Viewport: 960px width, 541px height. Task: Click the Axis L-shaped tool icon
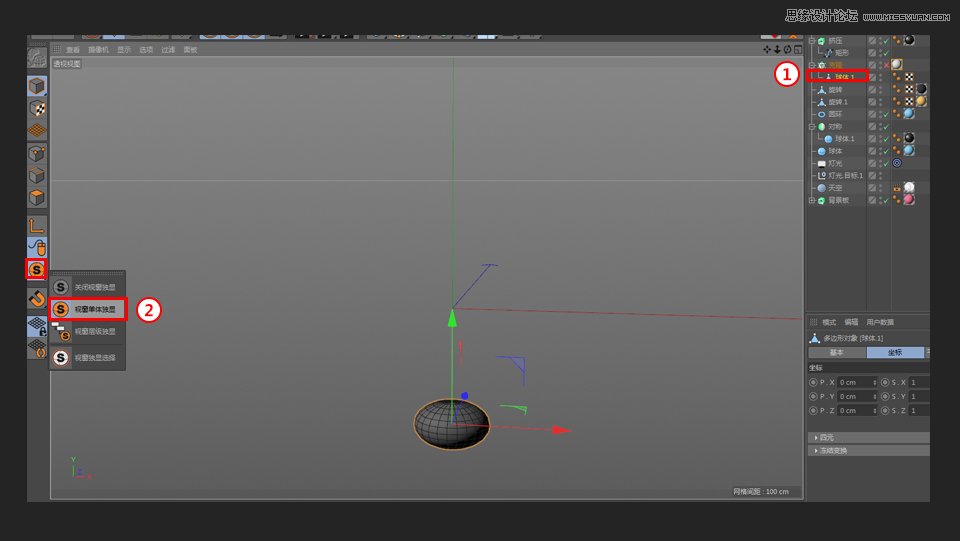point(37,225)
